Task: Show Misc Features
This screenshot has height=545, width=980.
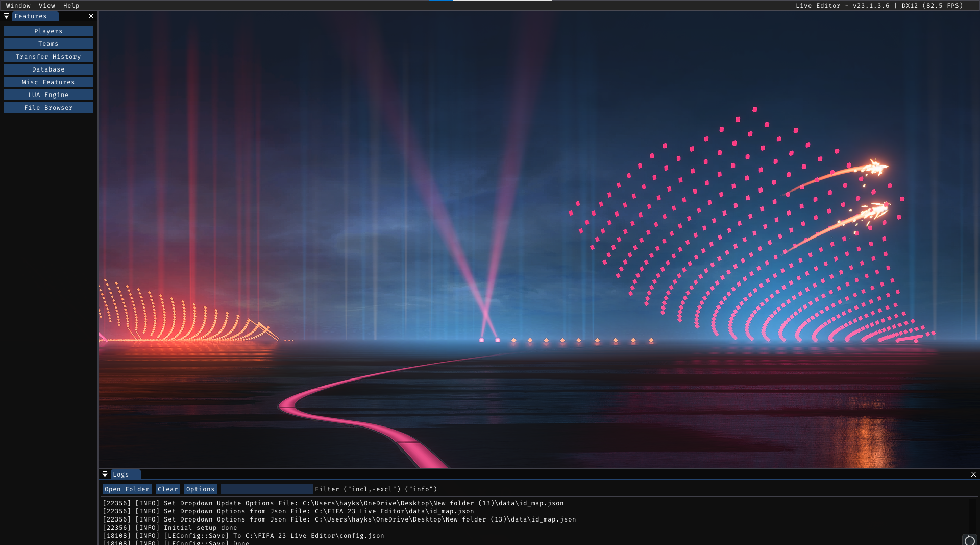Action: click(48, 82)
